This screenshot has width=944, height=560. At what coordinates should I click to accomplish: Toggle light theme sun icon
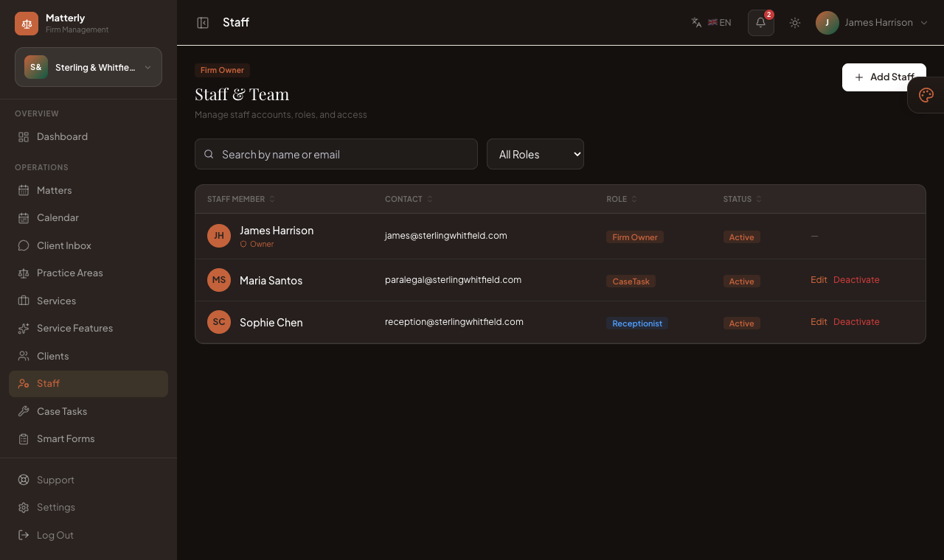pyautogui.click(x=795, y=23)
